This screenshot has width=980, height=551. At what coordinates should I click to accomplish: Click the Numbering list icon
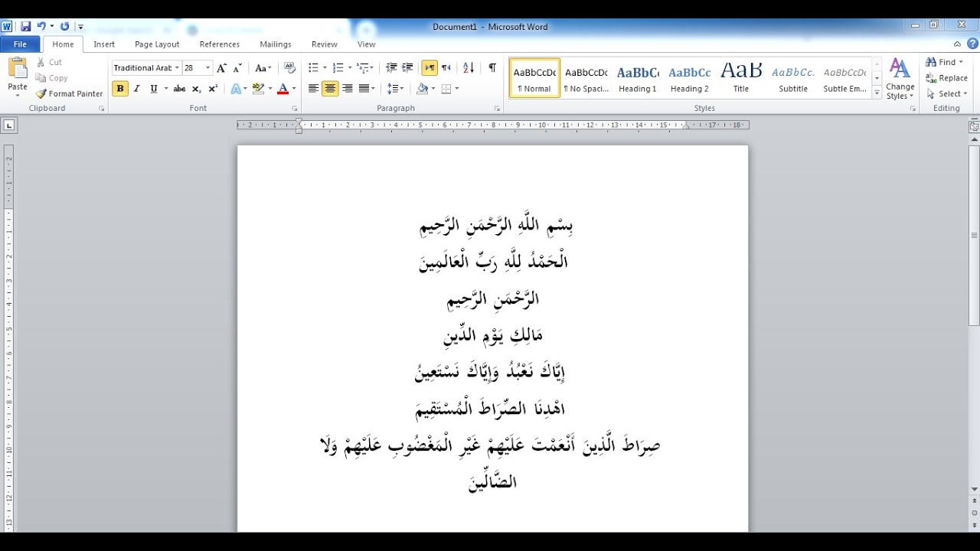[338, 68]
